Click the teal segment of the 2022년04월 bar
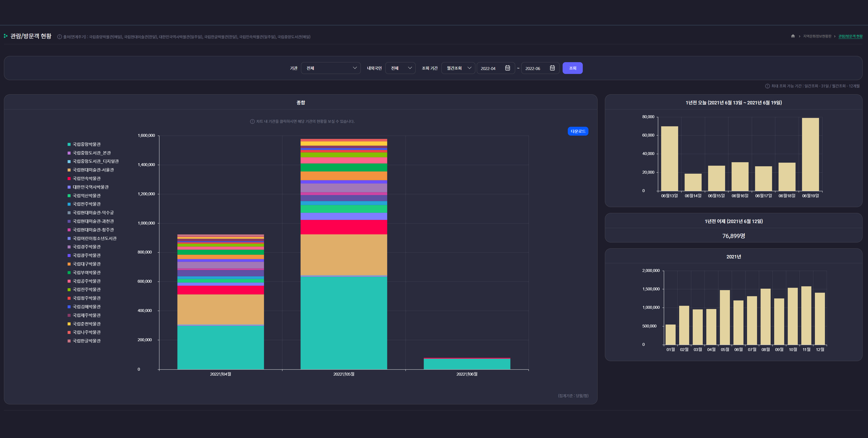The height and width of the screenshot is (438, 868). click(221, 347)
